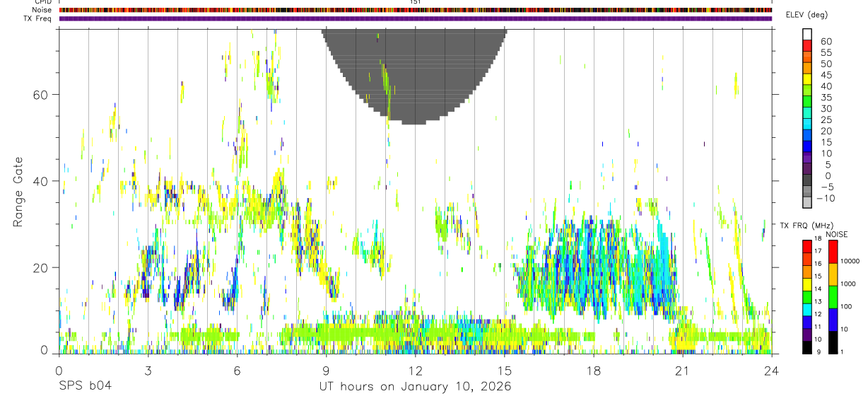Click the 'Noise' strip label at top left
Image resolution: width=868 pixels, height=401 pixels.
click(40, 10)
